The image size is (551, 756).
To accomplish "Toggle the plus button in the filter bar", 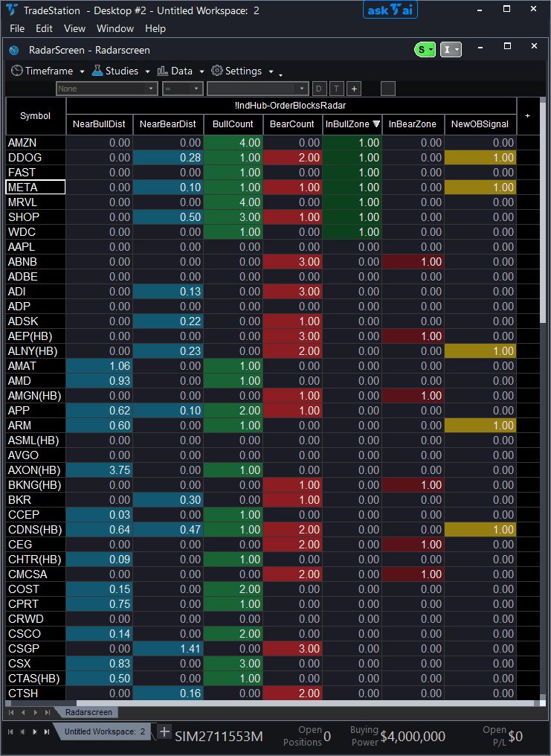I will click(353, 88).
